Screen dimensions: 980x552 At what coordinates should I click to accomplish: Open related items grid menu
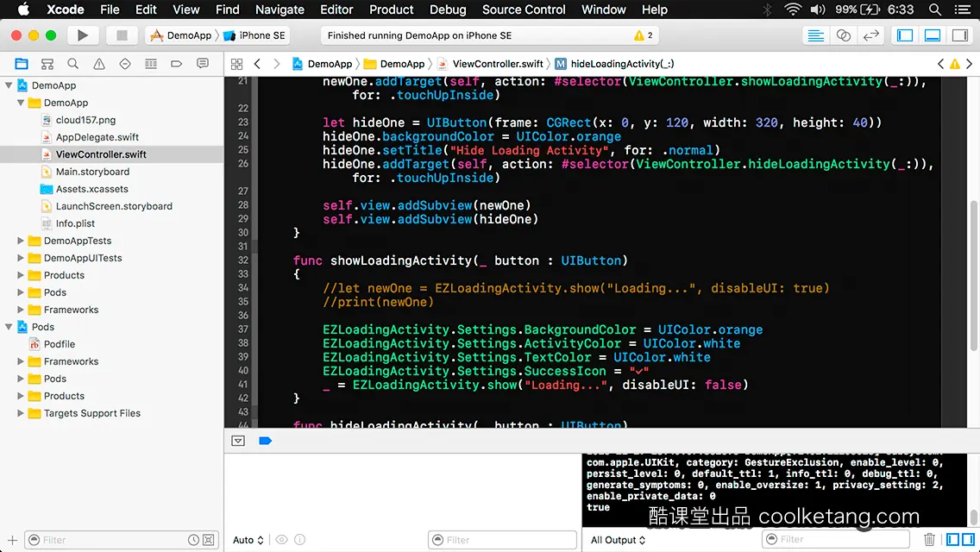pyautogui.click(x=237, y=64)
